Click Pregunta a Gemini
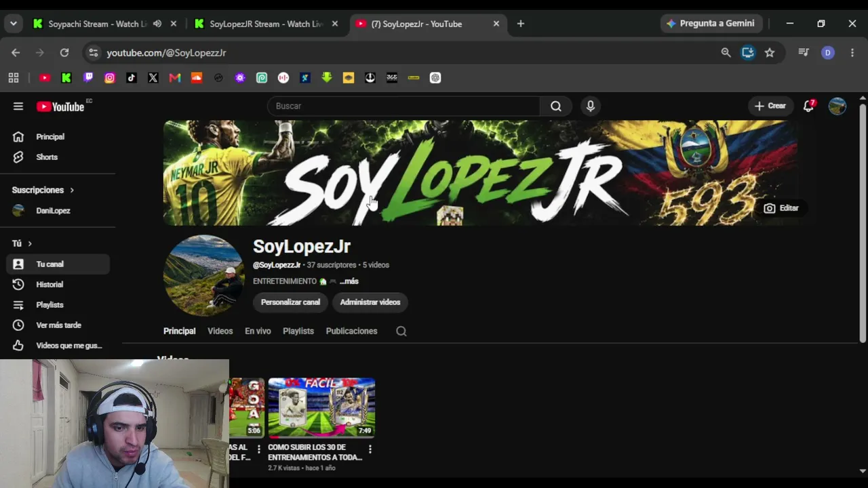Image resolution: width=868 pixels, height=488 pixels. click(711, 24)
